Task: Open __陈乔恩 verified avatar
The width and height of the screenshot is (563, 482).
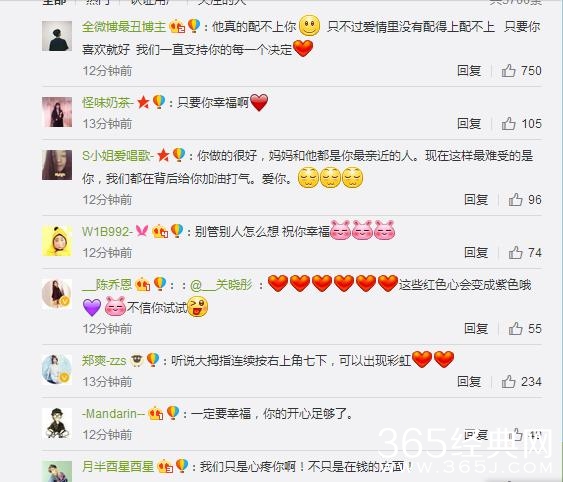Action: click(57, 294)
